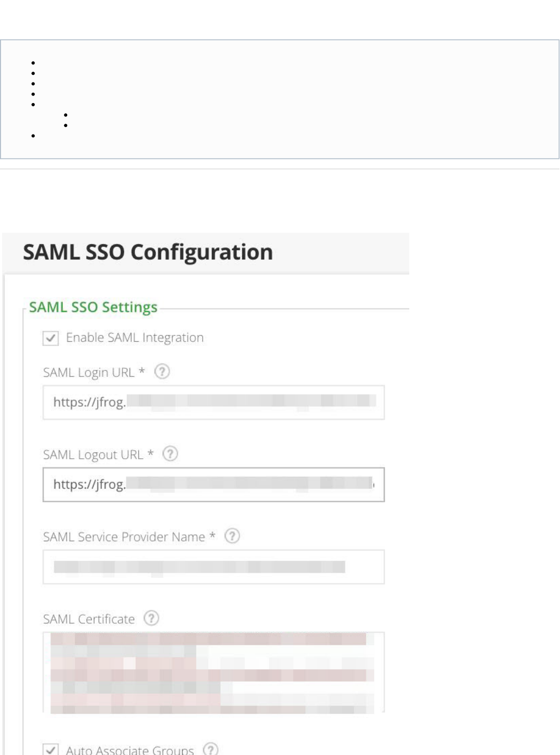Select the SAML SSO Settings section title
Image resolution: width=560 pixels, height=755 pixels.
click(x=93, y=307)
